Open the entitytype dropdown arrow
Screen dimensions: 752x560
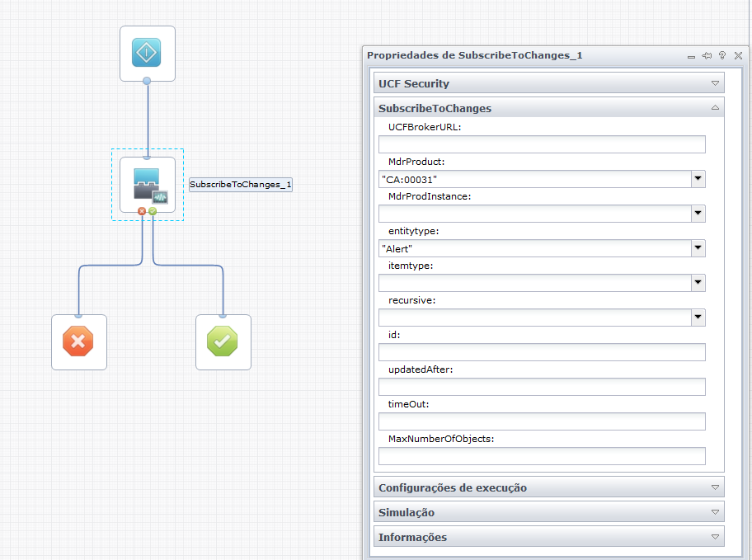pos(698,248)
